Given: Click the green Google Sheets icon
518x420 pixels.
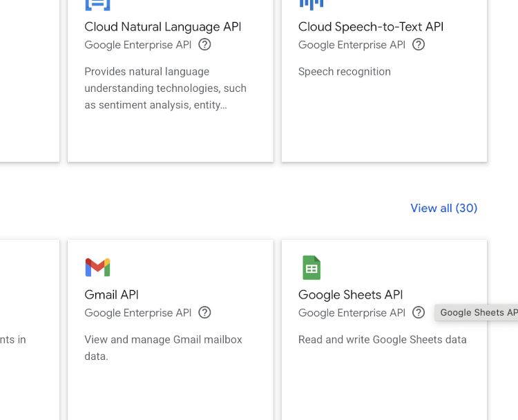Looking at the screenshot, I should pyautogui.click(x=311, y=267).
